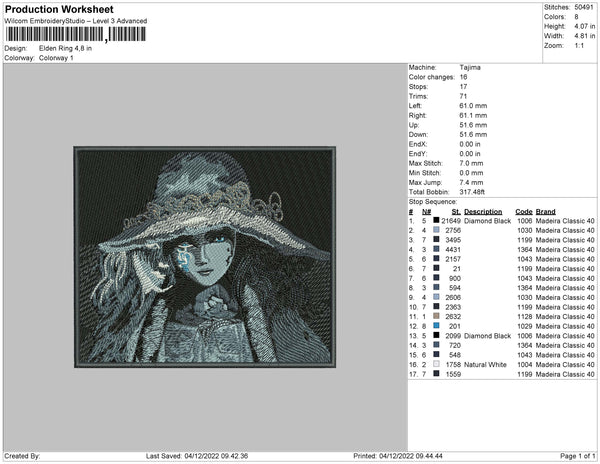The image size is (600, 464).
Task: Click the 'Colorway 1' value
Action: point(56,58)
